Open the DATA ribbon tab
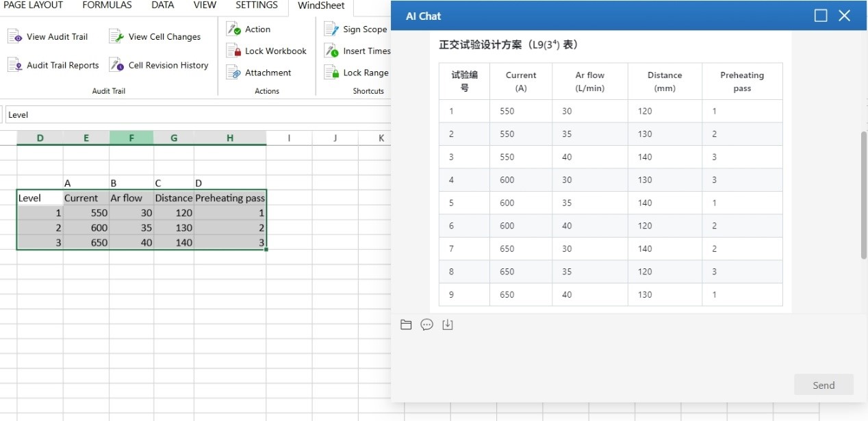Image resolution: width=868 pixels, height=421 pixels. click(x=162, y=5)
